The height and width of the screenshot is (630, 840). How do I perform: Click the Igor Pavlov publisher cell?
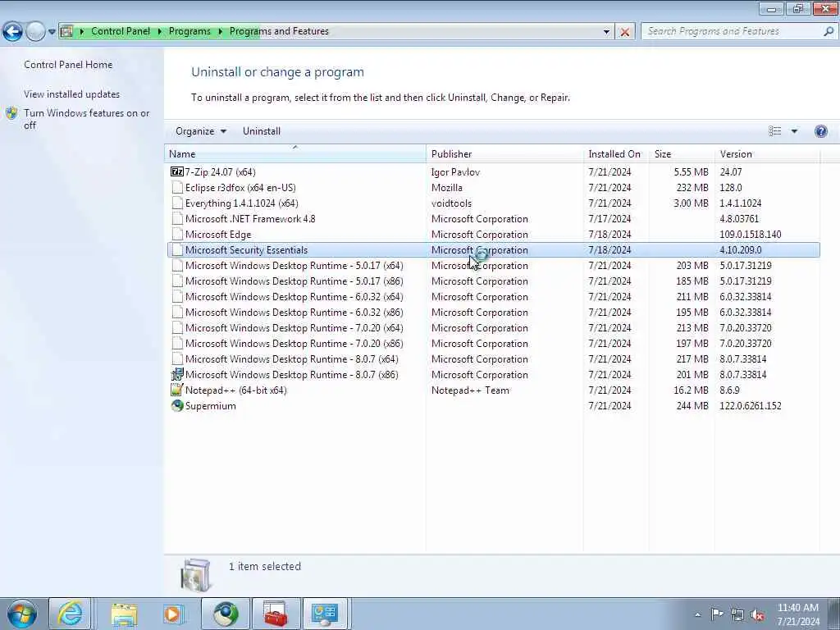(x=455, y=172)
